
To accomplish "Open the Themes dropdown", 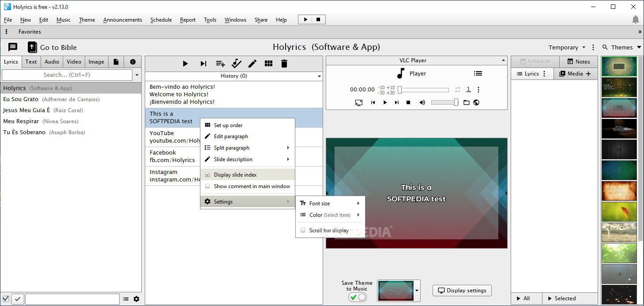I will [x=621, y=47].
